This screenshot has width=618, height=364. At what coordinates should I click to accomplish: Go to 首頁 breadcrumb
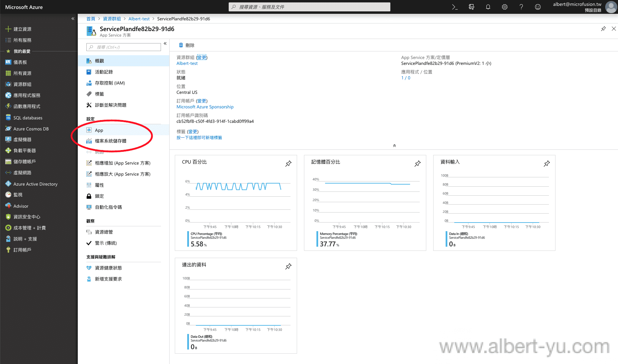[x=91, y=19]
